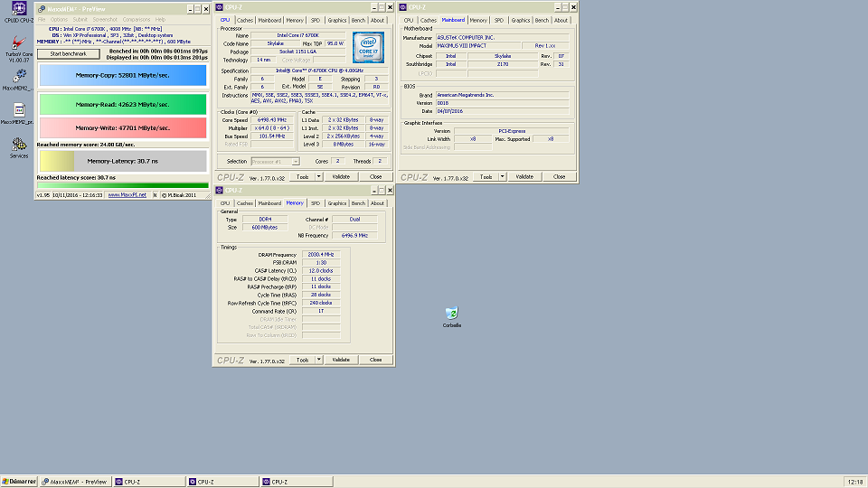Open the Submit menu in MaxxMEM
This screenshot has width=868, height=488.
click(x=80, y=19)
